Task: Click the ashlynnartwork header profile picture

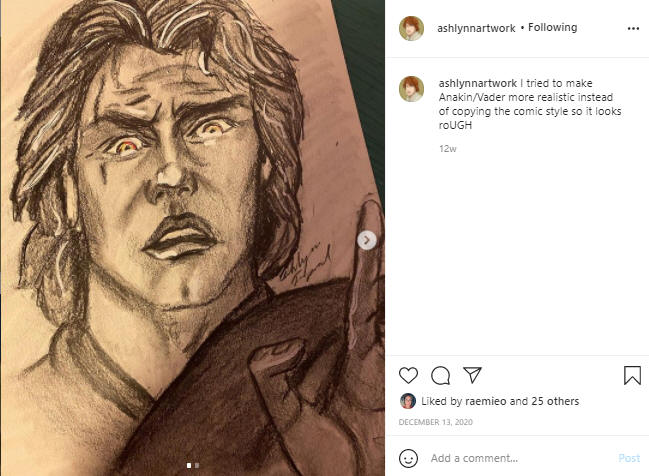Action: [411, 28]
